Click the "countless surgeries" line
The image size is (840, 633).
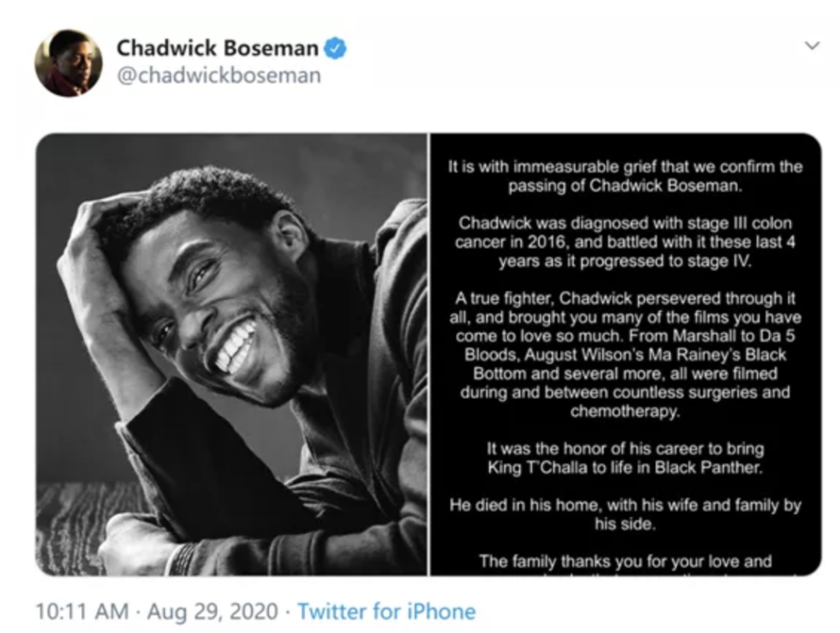click(x=625, y=393)
